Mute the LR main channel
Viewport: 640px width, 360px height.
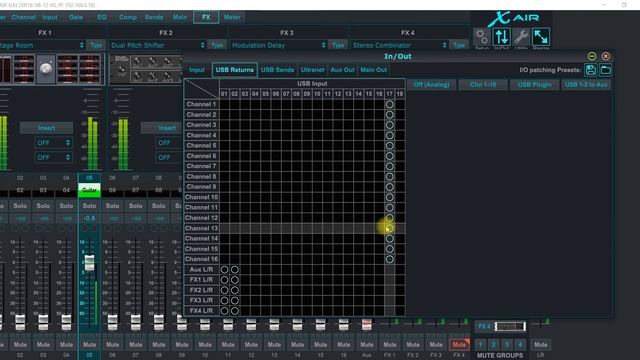tap(540, 345)
